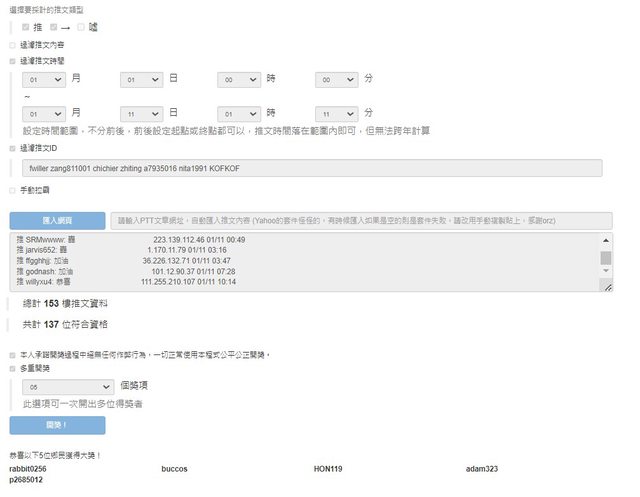Toggle the 噓 comment type checkbox
Screen dimensions: 640x497
[x=81, y=27]
